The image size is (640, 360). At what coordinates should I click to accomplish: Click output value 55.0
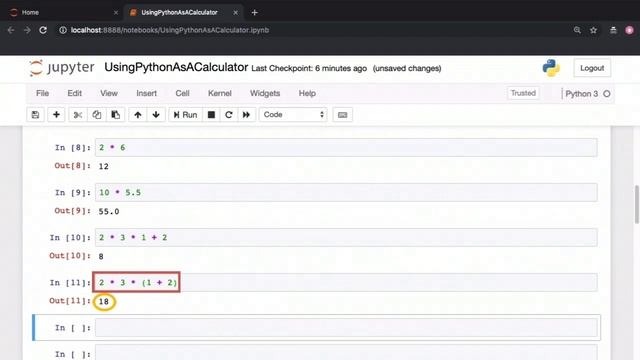point(109,211)
